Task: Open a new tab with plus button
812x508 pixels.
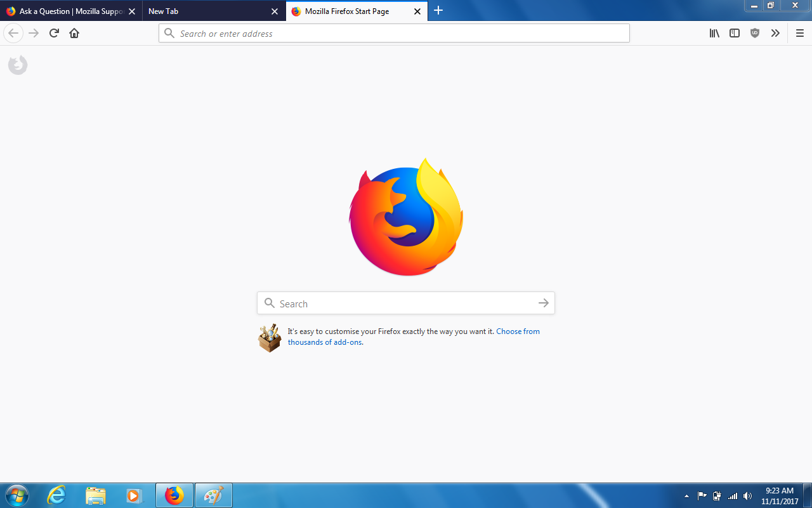Action: tap(438, 11)
